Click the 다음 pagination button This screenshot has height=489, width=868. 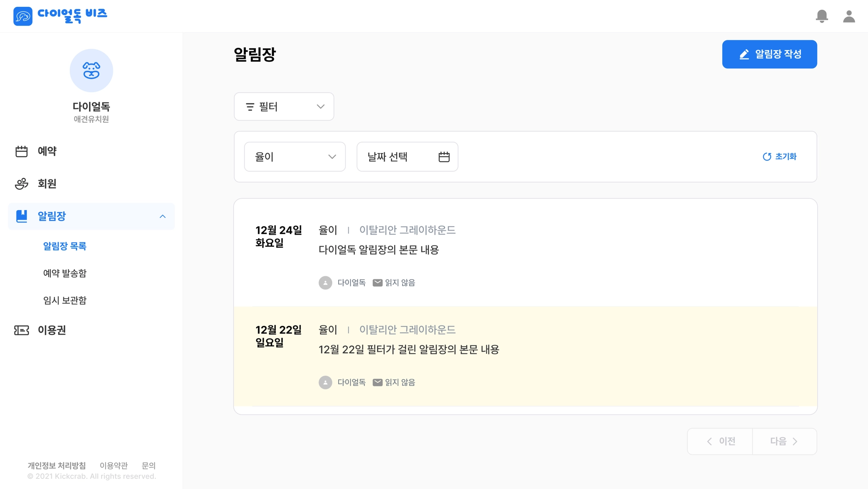click(x=785, y=442)
